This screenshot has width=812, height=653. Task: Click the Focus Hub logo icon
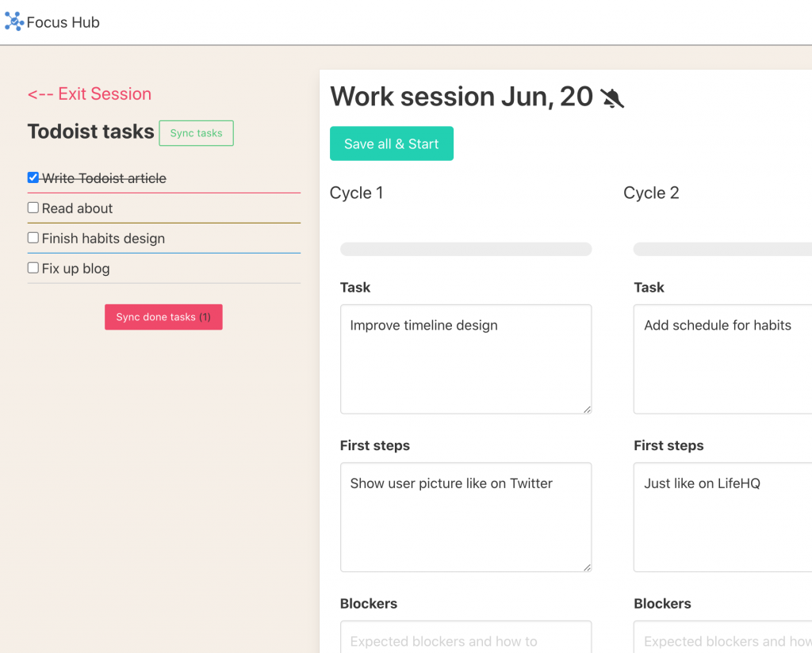tap(14, 21)
